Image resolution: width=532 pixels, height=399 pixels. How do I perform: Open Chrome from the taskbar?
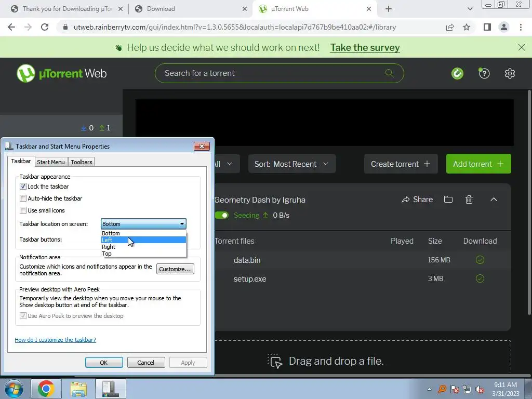[46, 389]
